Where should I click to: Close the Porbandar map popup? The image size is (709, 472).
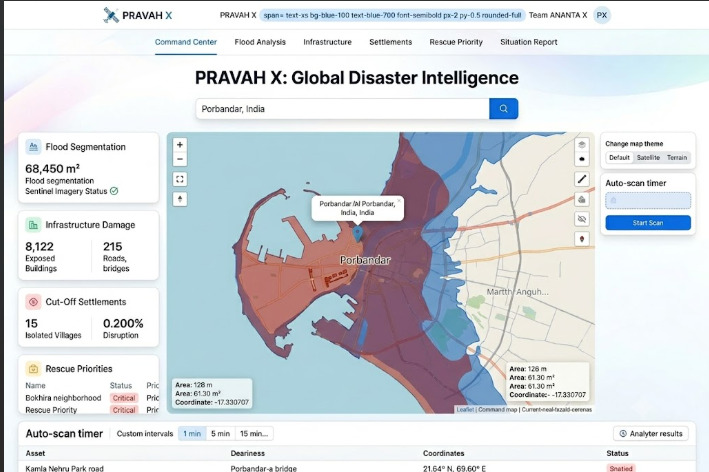point(399,200)
